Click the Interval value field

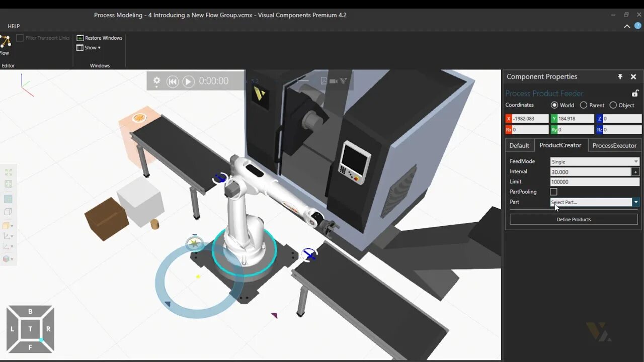[x=591, y=172]
